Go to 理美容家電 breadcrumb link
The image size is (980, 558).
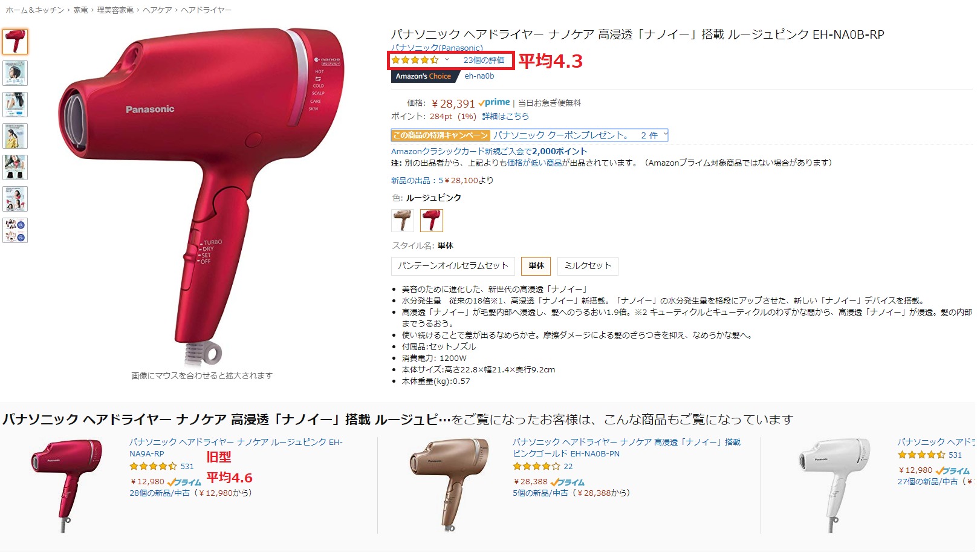[x=115, y=10]
